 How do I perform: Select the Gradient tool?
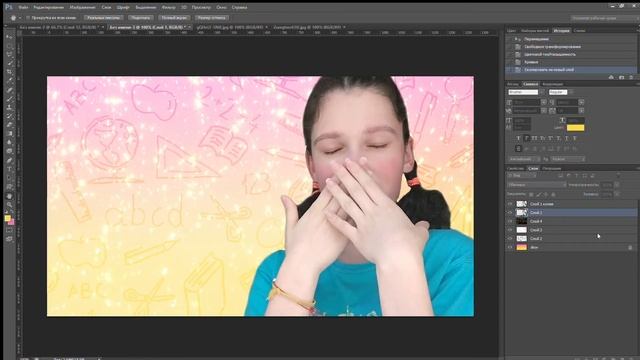pyautogui.click(x=9, y=133)
